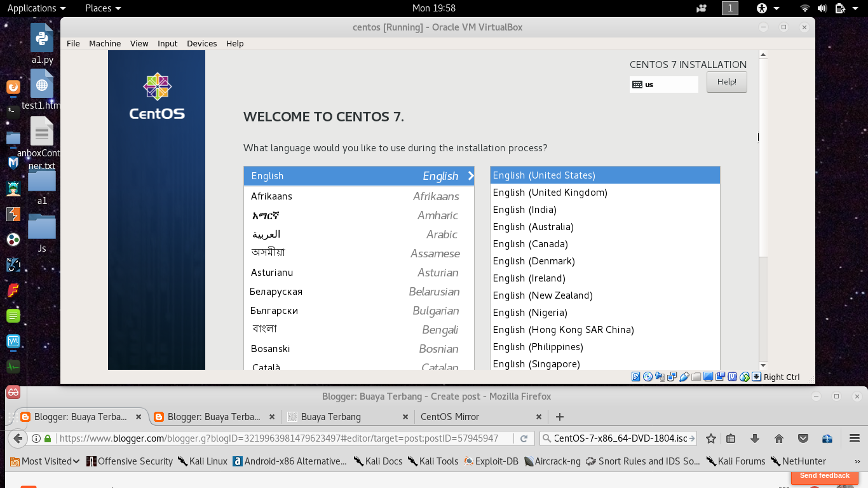Bookmark this page with the Firefox star icon
The width and height of the screenshot is (868, 488).
[711, 438]
